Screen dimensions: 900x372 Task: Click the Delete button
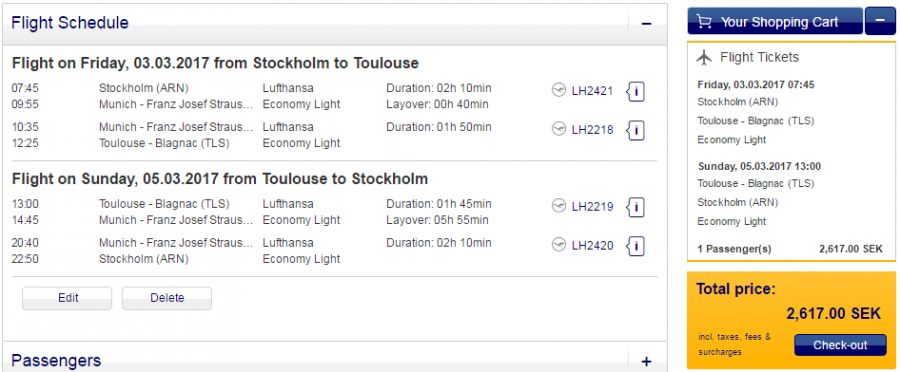click(x=167, y=298)
